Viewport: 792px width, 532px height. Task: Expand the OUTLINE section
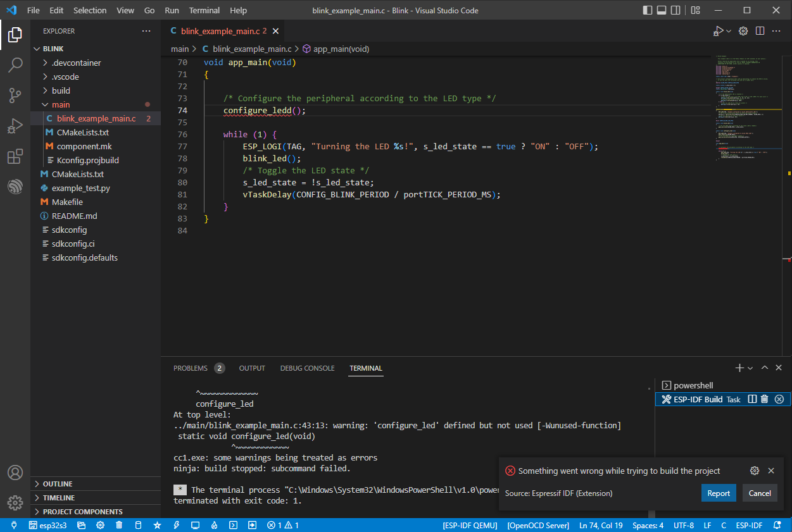pos(95,484)
